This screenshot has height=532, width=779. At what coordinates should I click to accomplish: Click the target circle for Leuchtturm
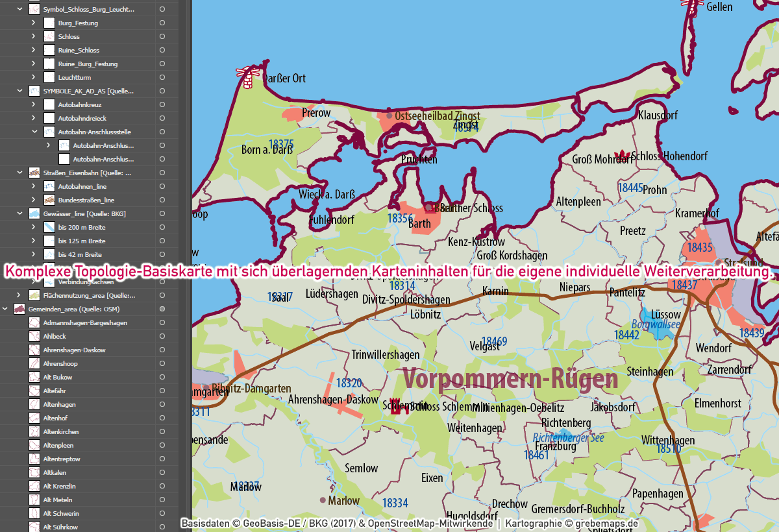161,77
